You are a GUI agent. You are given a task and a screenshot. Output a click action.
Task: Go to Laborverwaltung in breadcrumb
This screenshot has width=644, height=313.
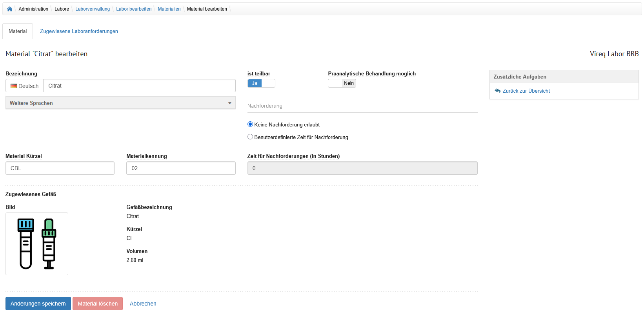93,9
